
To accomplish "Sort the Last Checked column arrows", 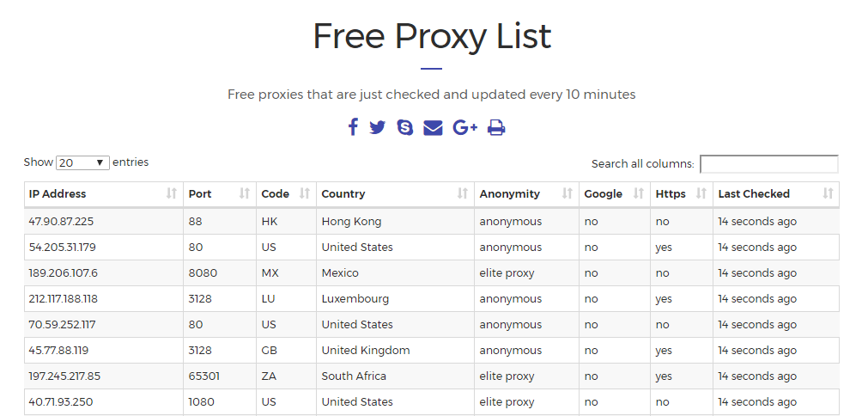I will pos(828,193).
